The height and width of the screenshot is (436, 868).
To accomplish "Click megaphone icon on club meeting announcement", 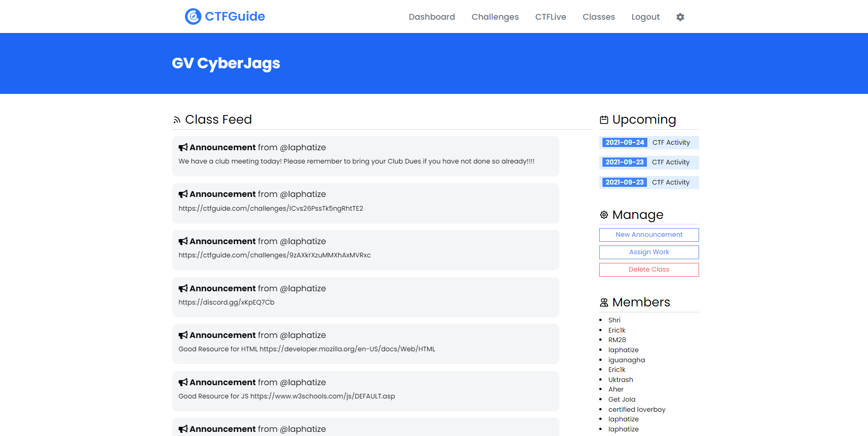I will pyautogui.click(x=183, y=147).
